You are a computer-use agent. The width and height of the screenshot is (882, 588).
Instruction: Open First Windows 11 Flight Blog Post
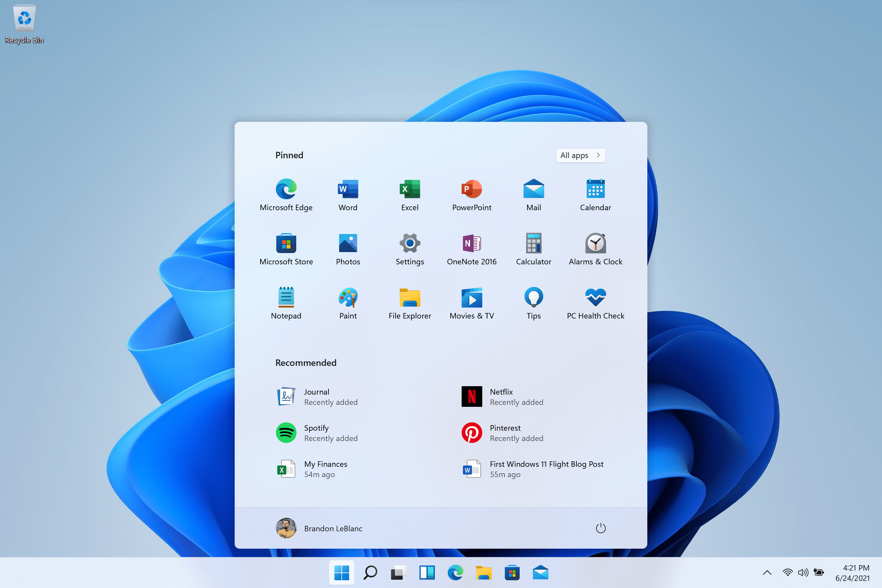click(547, 469)
